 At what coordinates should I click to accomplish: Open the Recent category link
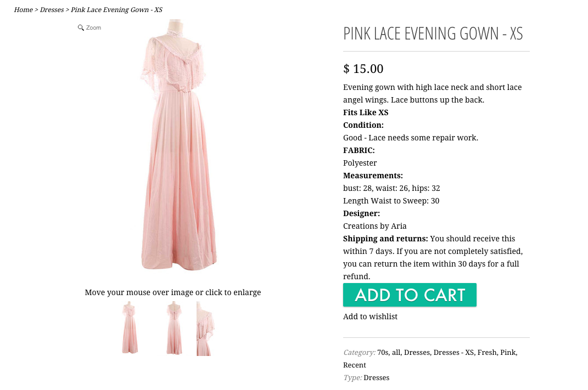tap(355, 365)
